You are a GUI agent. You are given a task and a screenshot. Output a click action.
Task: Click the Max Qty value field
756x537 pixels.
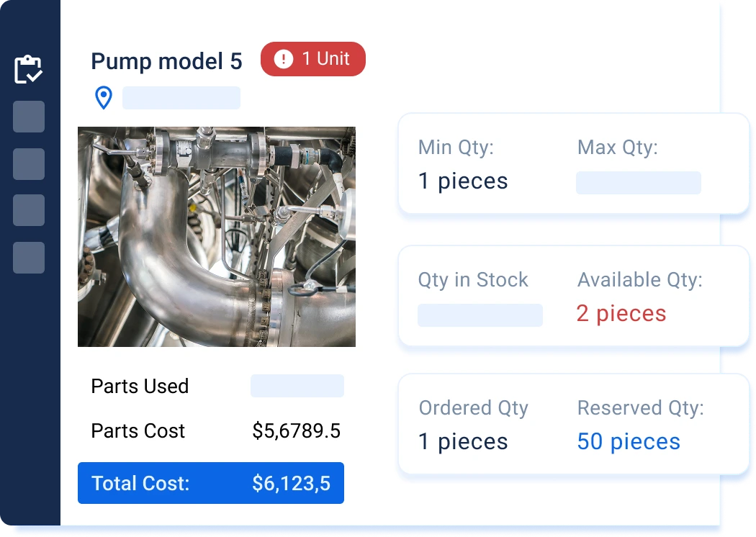click(x=639, y=183)
